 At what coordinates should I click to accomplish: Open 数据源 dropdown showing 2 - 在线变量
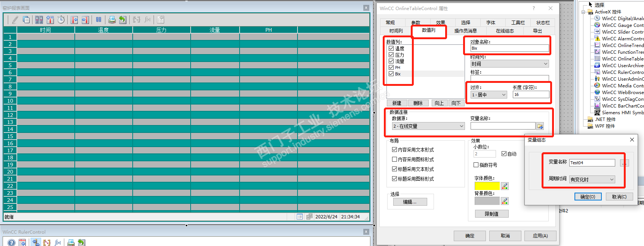coord(428,126)
